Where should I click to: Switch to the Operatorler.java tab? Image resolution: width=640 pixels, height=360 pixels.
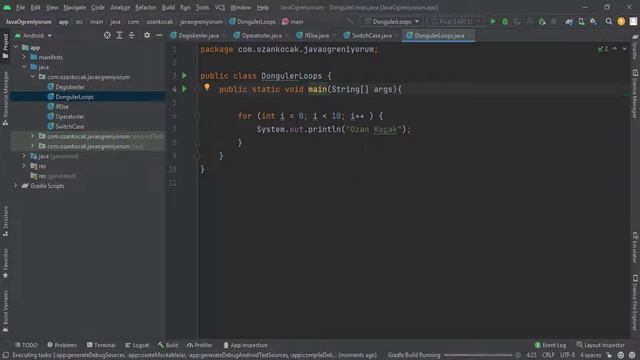click(x=261, y=36)
